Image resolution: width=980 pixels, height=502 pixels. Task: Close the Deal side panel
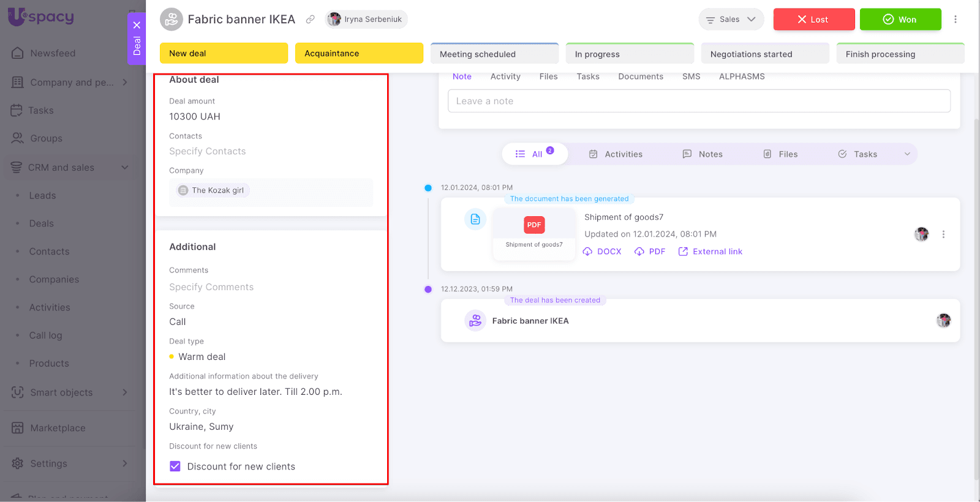137,25
